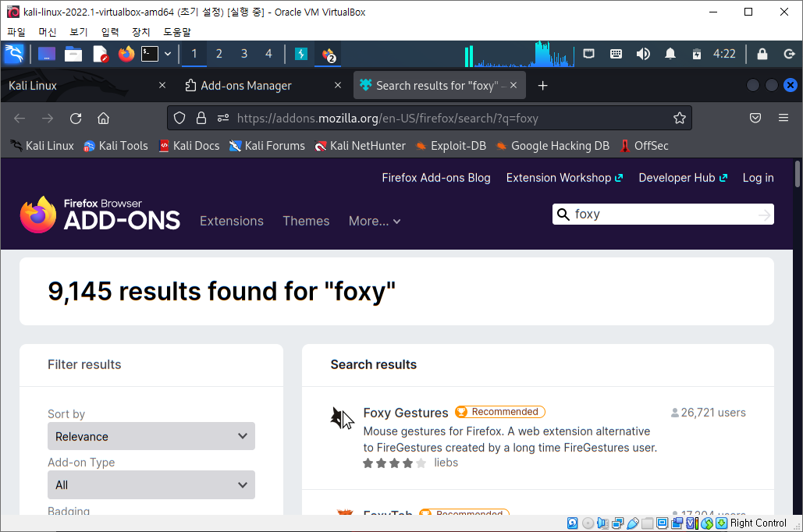Open VirtualBox 보기 menu

[x=78, y=32]
